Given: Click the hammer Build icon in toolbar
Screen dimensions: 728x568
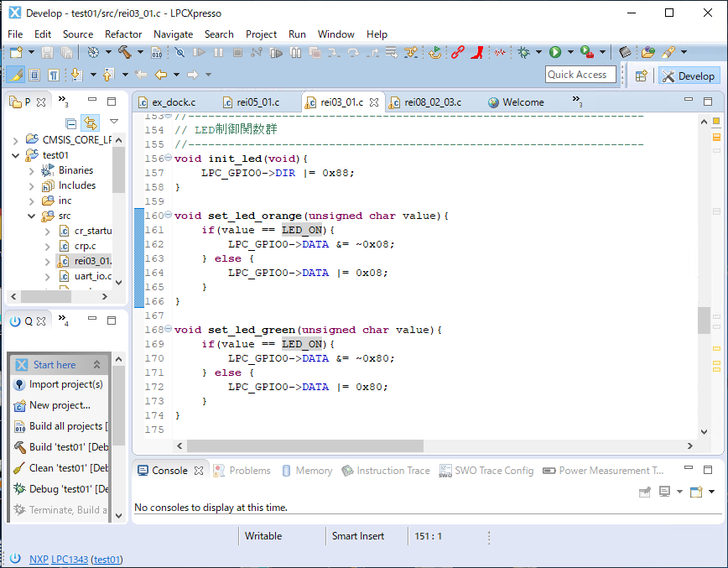Looking at the screenshot, I should click(x=125, y=52).
